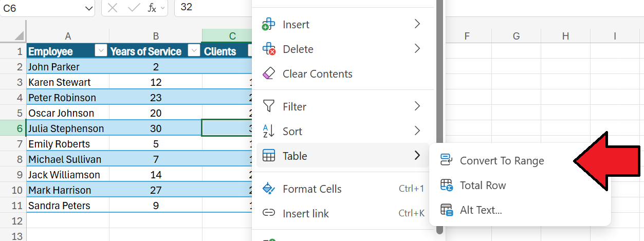Image resolution: width=644 pixels, height=241 pixels.
Task: Click the Sort A-Z icon
Action: (269, 131)
